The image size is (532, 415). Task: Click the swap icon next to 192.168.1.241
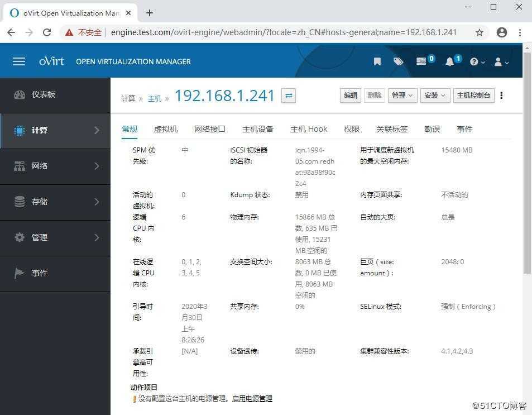[x=288, y=96]
